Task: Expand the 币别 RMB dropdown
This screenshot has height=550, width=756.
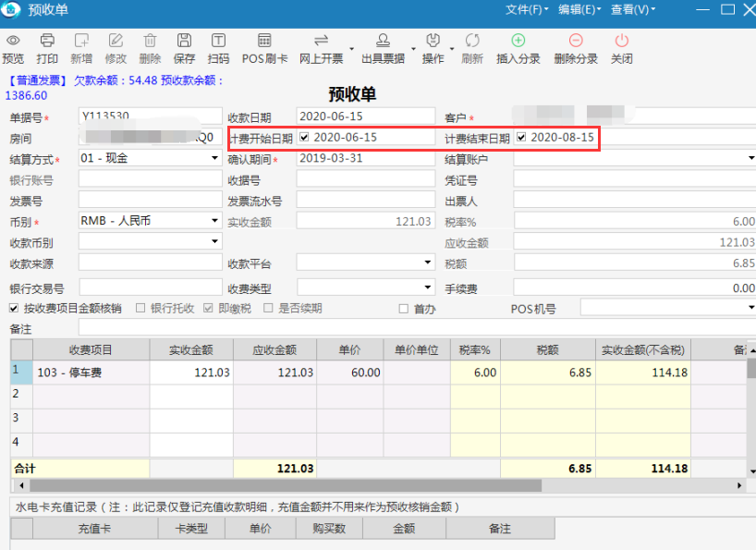Action: tap(214, 221)
